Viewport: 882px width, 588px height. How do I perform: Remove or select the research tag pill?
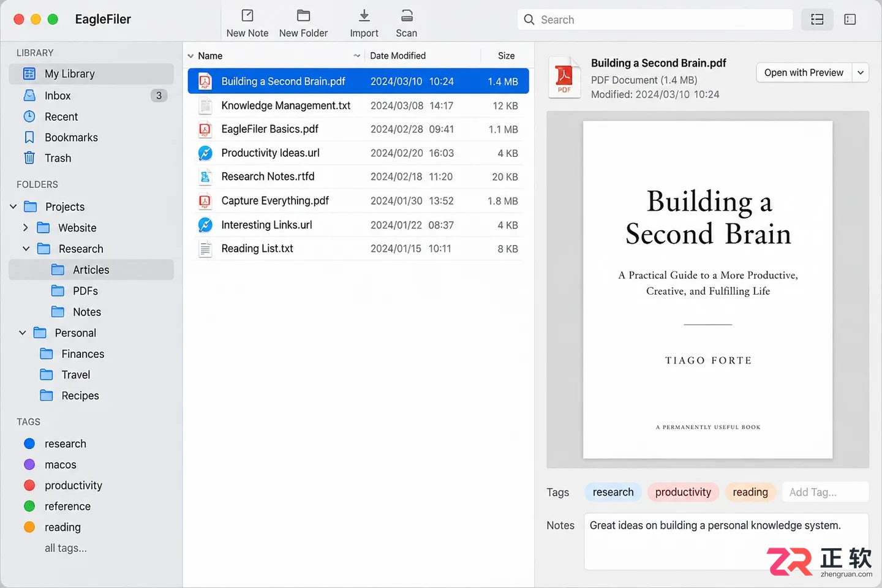[613, 492]
